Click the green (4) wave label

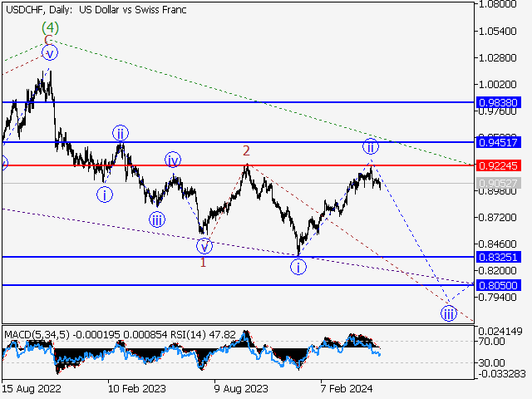50,27
